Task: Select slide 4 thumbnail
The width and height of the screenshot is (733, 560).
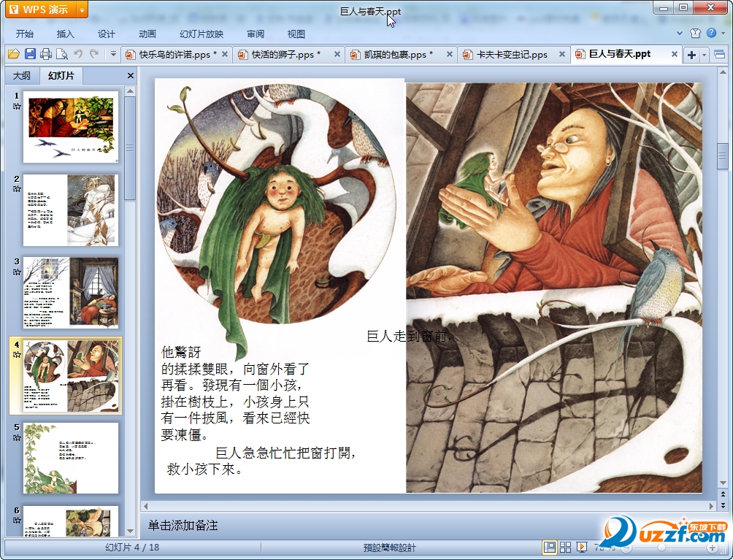Action: click(71, 376)
